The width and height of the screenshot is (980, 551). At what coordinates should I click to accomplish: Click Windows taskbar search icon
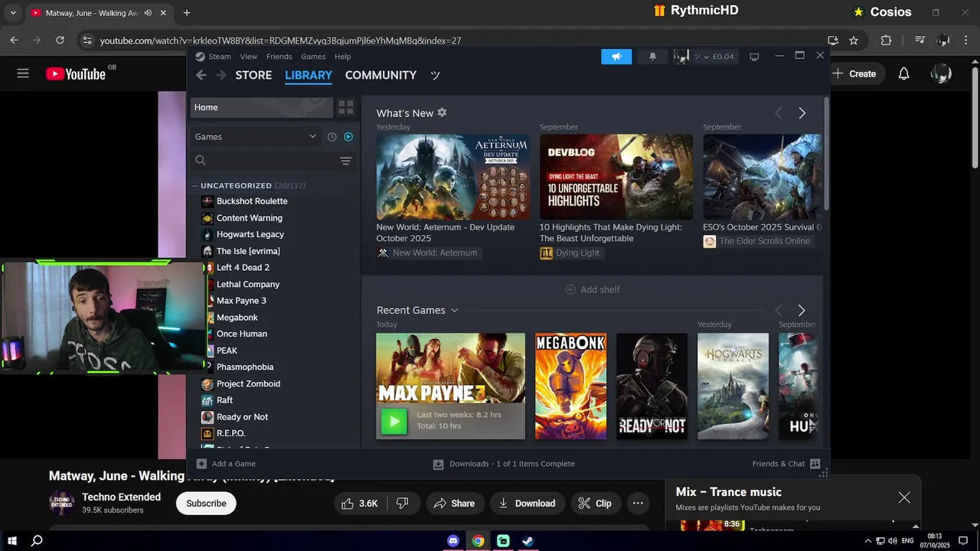point(37,540)
